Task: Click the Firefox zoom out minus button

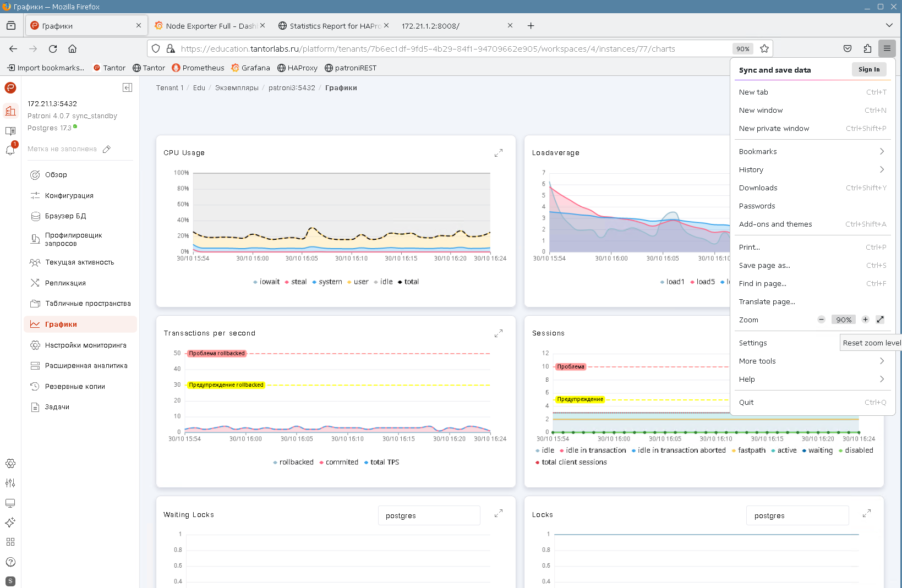Action: pyautogui.click(x=821, y=320)
